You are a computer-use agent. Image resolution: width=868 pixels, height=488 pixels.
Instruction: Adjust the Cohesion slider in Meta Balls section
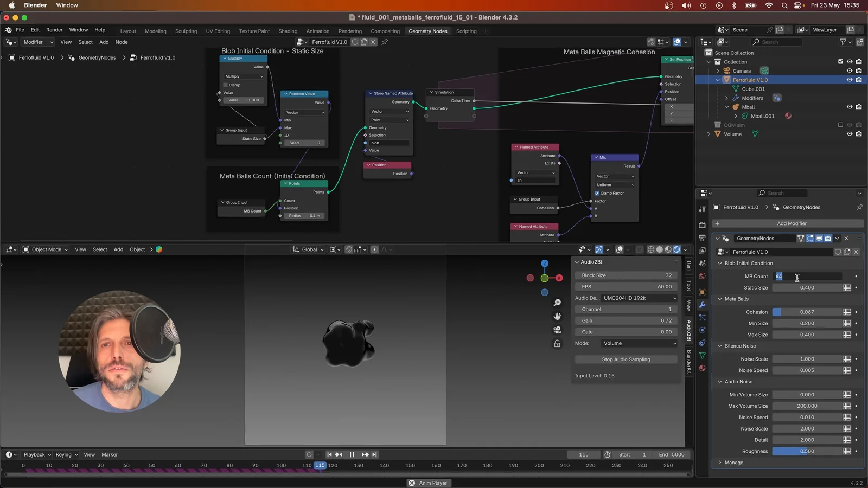808,312
